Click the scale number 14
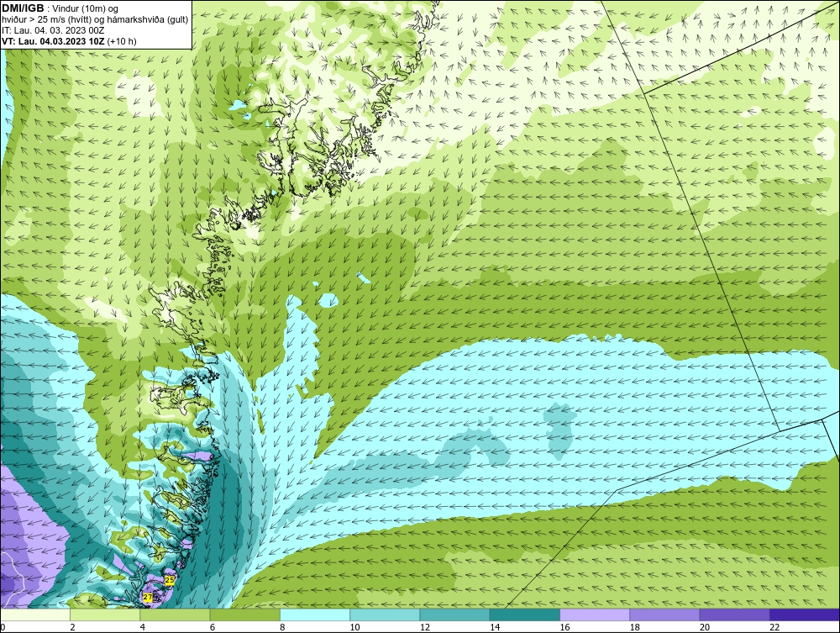The height and width of the screenshot is (633, 840). point(495,627)
